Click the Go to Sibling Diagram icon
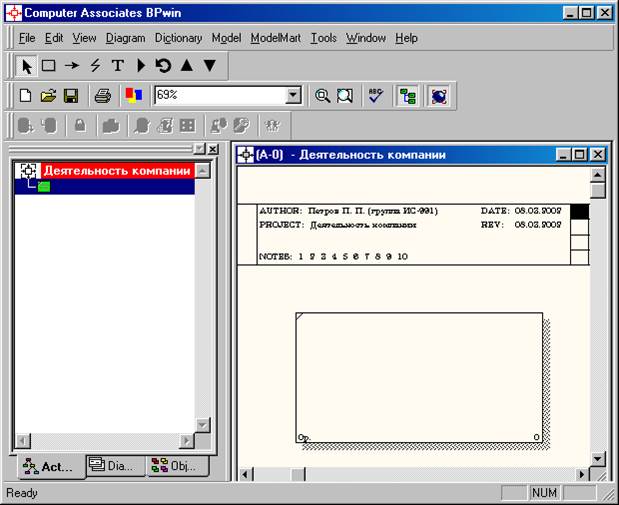 163,65
